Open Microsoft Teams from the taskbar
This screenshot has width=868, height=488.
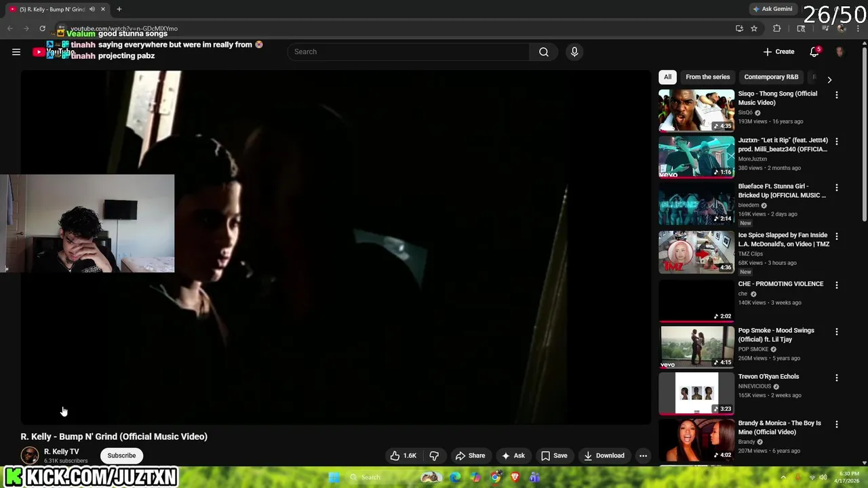pyautogui.click(x=535, y=477)
